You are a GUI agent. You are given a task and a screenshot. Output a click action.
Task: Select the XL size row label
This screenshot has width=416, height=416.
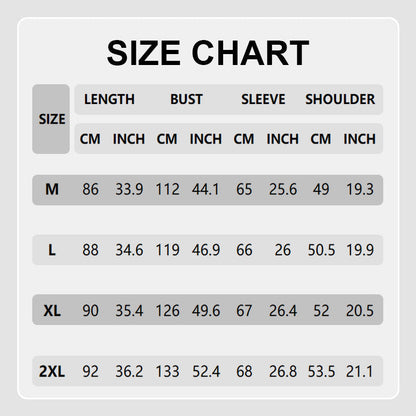[x=52, y=311]
